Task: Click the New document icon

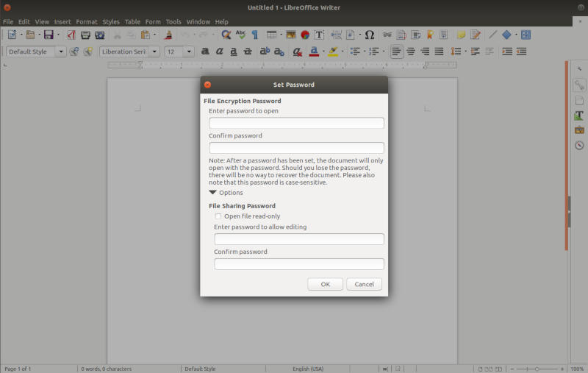Action: click(12, 35)
